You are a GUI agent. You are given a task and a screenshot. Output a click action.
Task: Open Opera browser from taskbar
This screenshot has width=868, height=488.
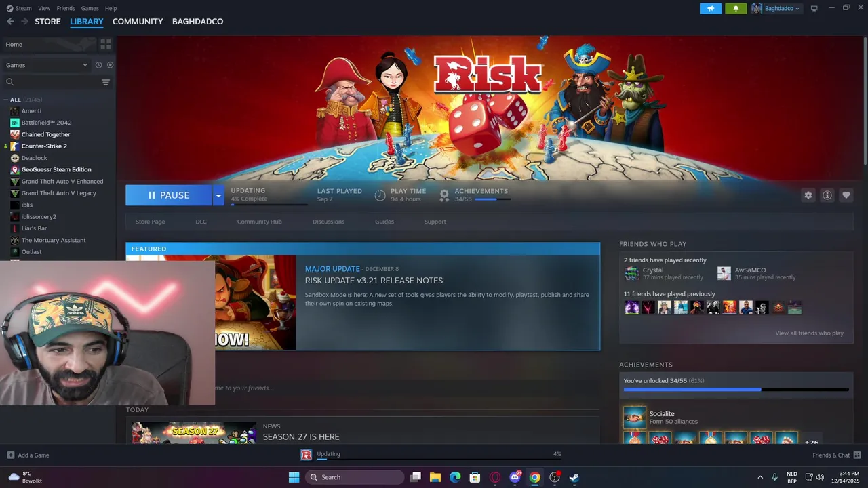[x=495, y=477]
